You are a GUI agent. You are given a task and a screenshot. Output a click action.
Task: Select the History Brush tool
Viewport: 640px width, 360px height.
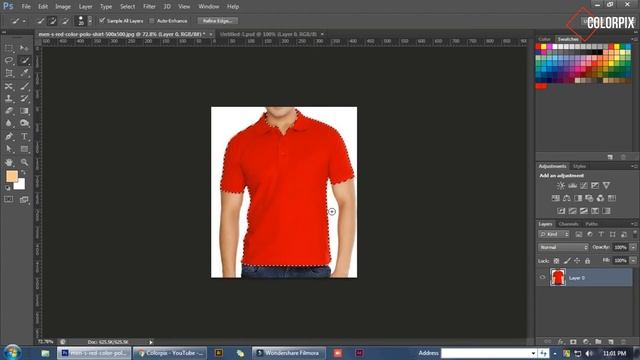coord(24,98)
